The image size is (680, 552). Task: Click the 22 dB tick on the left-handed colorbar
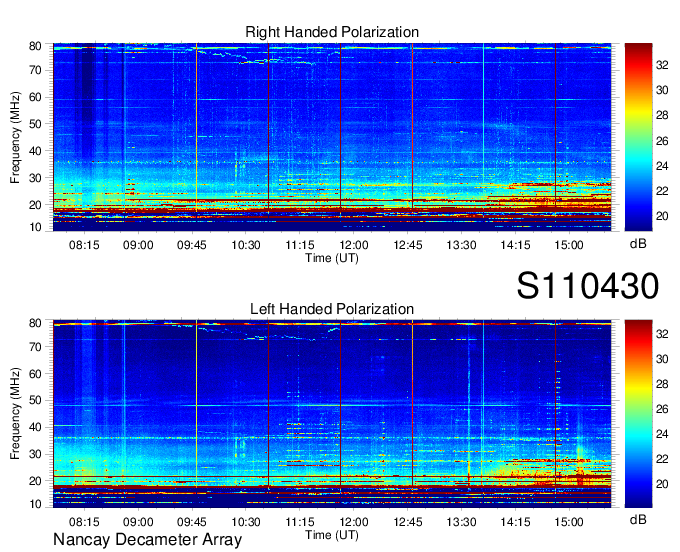[x=662, y=459]
